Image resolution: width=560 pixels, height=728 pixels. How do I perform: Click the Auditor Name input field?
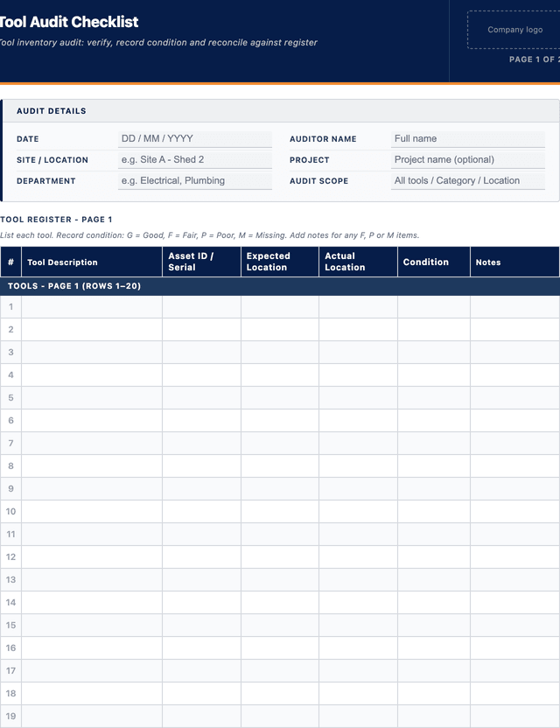(468, 139)
